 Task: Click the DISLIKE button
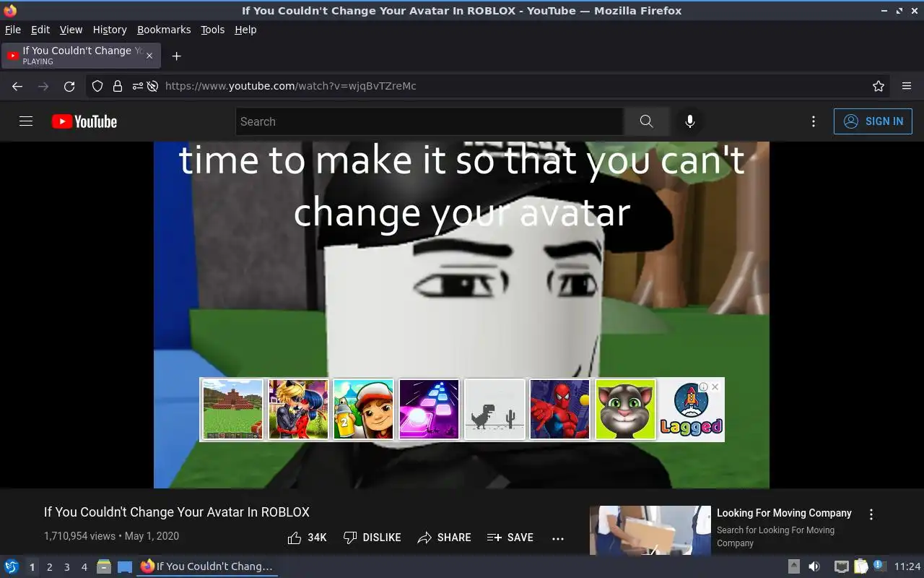tap(372, 538)
